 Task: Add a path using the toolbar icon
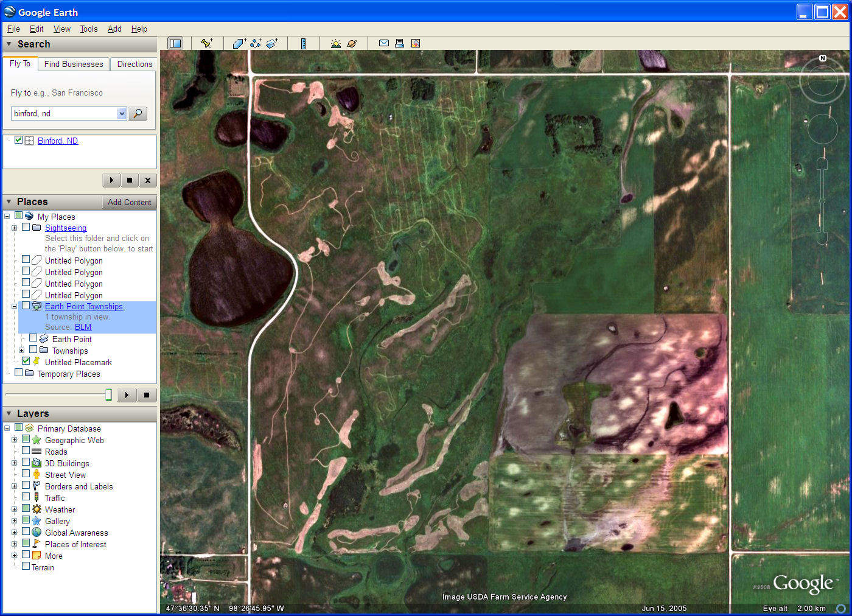(256, 43)
